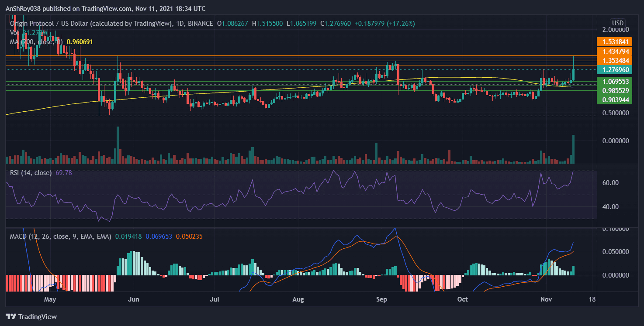Click the green support level tag 1.069553

616,81
